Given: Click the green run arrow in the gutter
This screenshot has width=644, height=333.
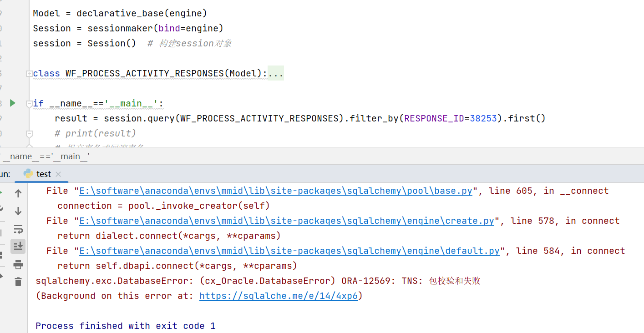Looking at the screenshot, I should tap(12, 103).
